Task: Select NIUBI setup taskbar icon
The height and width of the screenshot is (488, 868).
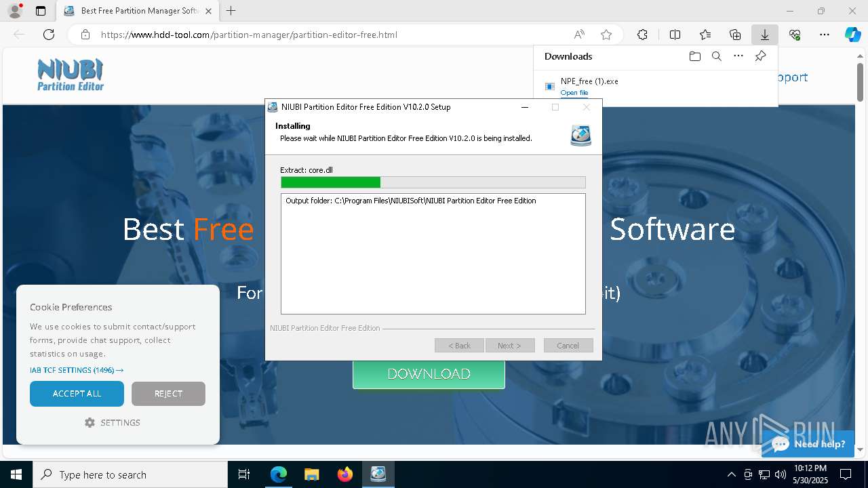Action: [x=378, y=474]
